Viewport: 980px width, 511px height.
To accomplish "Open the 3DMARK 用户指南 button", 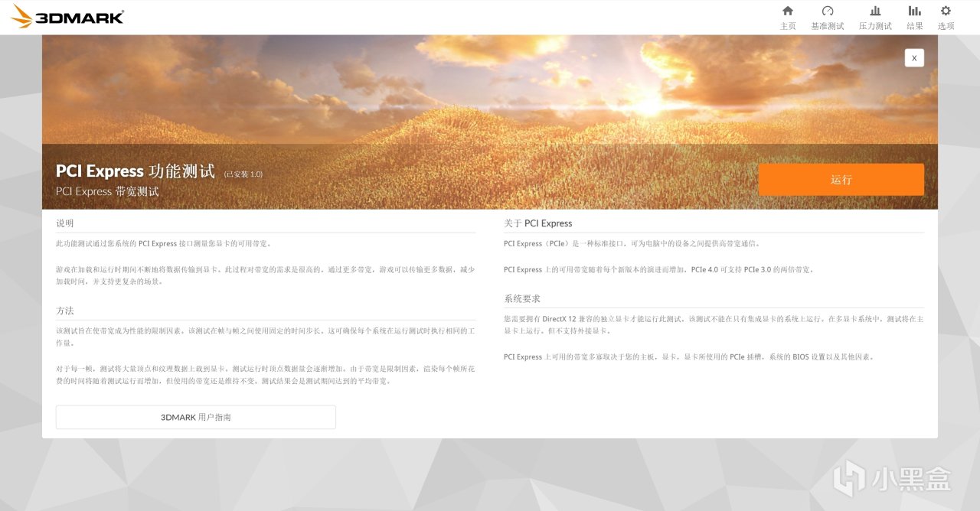I will point(196,417).
